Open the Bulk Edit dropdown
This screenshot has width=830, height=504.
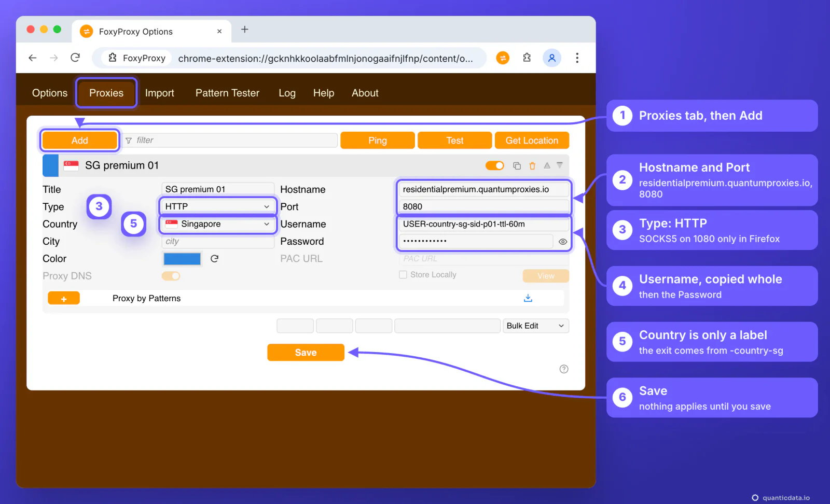pos(536,326)
